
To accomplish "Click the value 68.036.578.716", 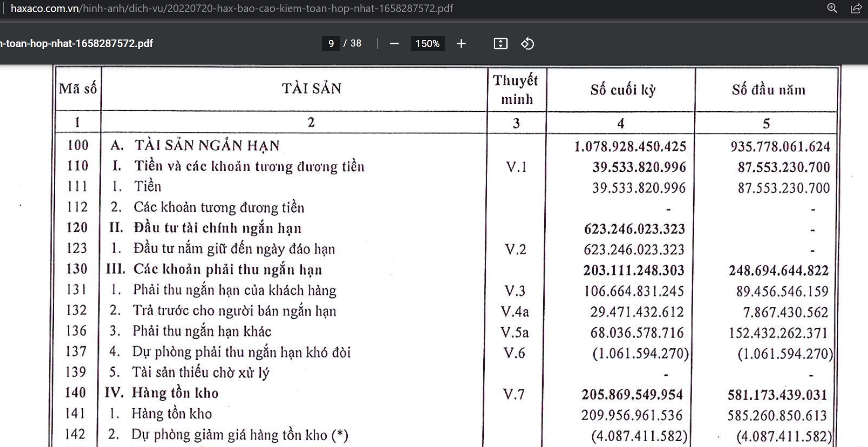I will pyautogui.click(x=637, y=332).
